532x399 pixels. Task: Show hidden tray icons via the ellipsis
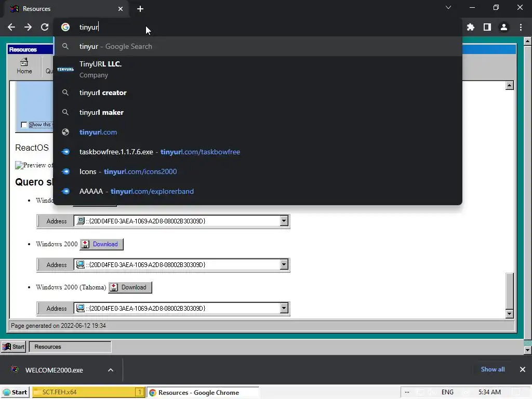[407, 392]
